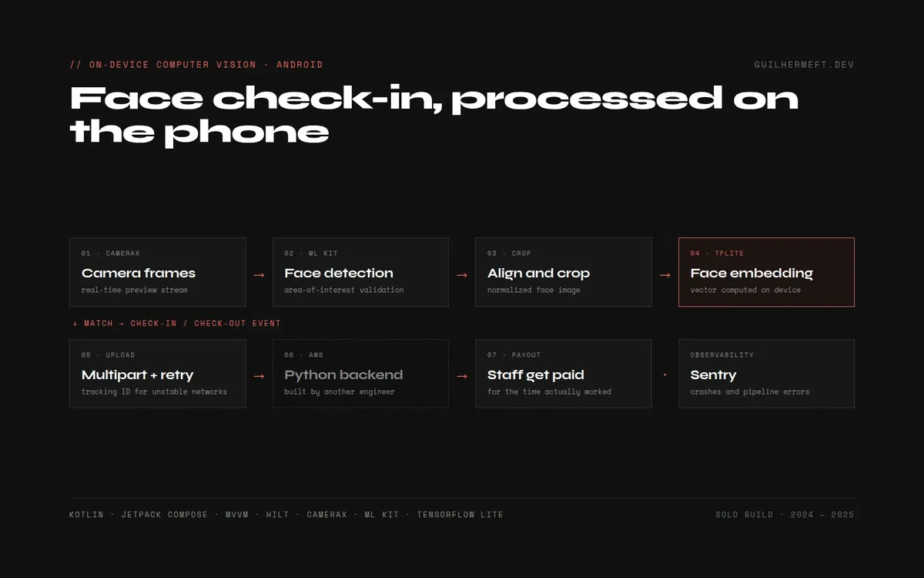Open the Camera frames card
The width and height of the screenshot is (924, 578).
coord(158,272)
